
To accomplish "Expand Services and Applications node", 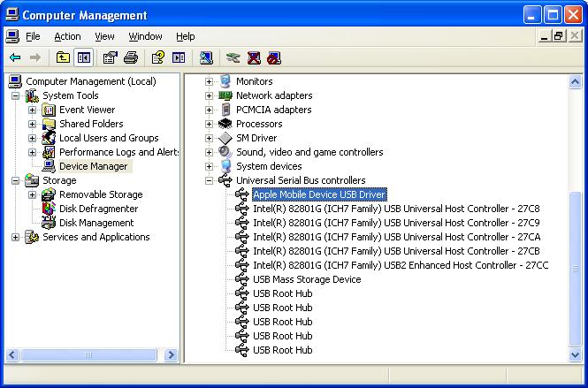I will (x=15, y=237).
